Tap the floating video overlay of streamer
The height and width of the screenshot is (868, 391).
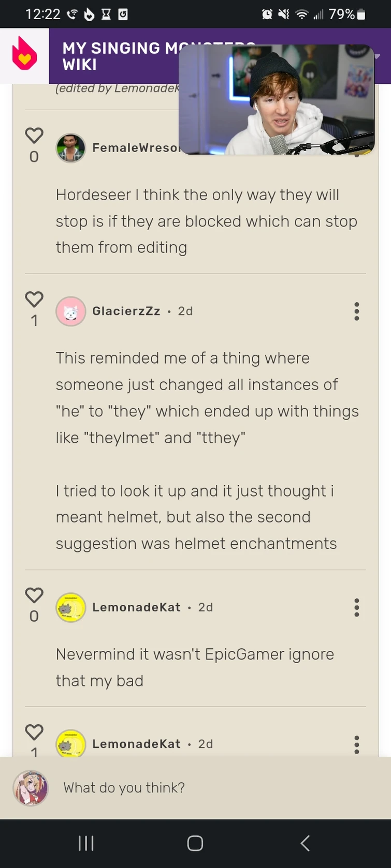point(276,100)
